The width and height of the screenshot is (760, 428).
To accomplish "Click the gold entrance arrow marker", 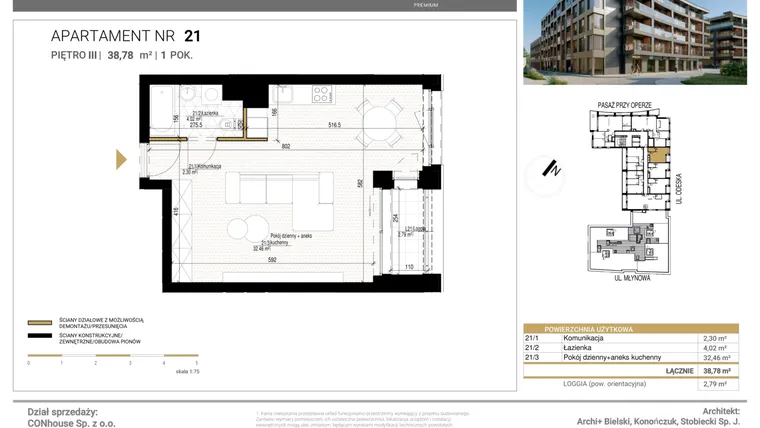I will (x=121, y=159).
